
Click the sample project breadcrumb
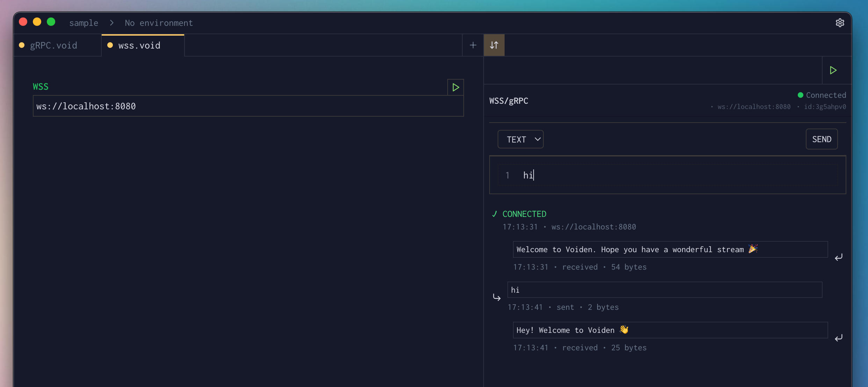pos(84,23)
